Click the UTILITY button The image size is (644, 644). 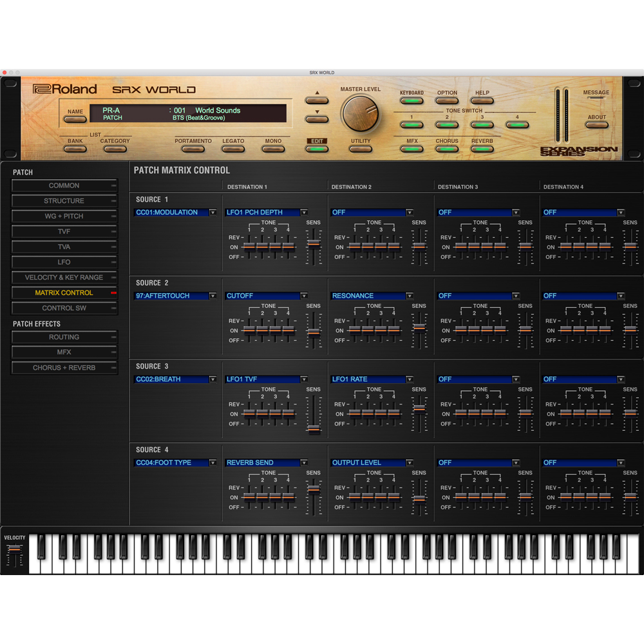coord(360,149)
